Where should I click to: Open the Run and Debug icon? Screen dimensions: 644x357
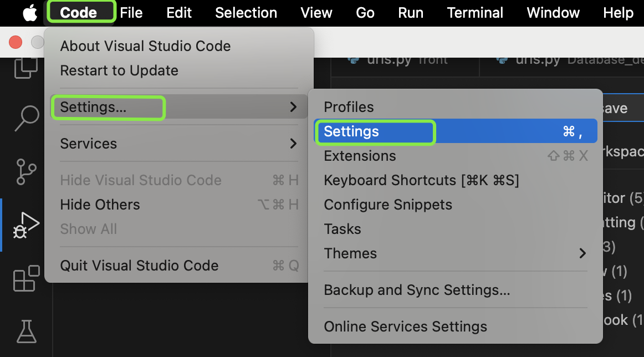click(26, 225)
